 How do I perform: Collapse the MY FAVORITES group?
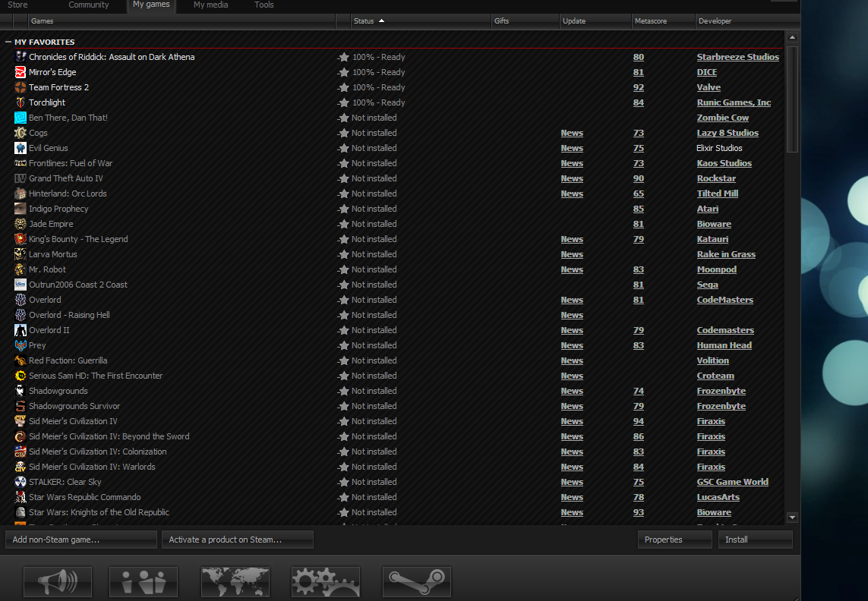pos(8,42)
